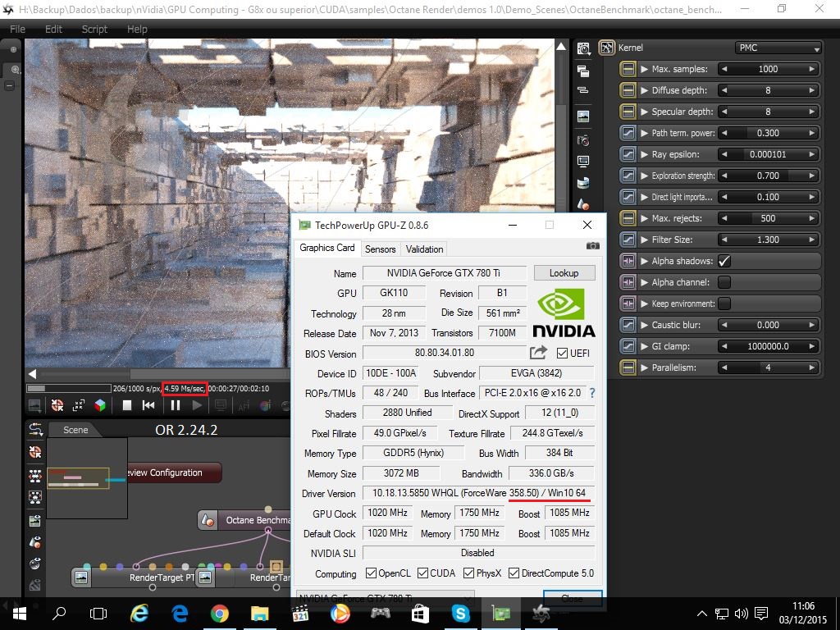Viewport: 840px width, 630px height.
Task: Click the resolution monitor icon in inspector sidebar
Action: pos(583,162)
